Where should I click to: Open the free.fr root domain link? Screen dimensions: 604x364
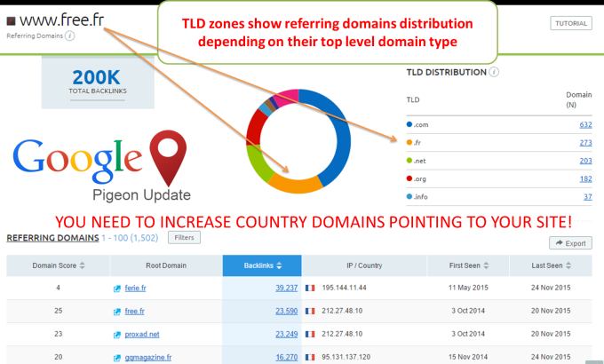[x=134, y=311]
